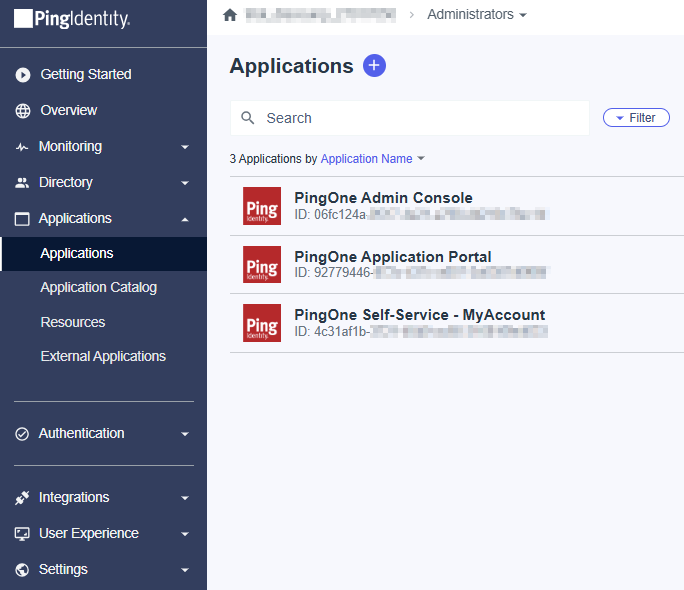Click the plus icon to add application
This screenshot has width=684, height=590.
374,66
